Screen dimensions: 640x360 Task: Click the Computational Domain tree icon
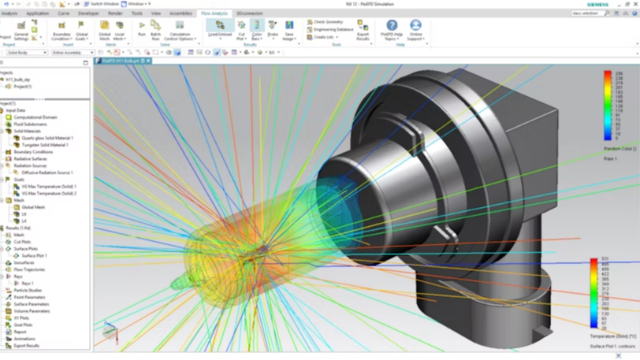[9, 117]
